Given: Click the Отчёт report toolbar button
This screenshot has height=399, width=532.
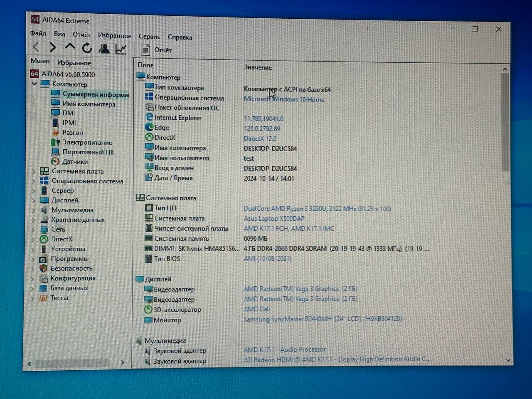Looking at the screenshot, I should point(156,50).
